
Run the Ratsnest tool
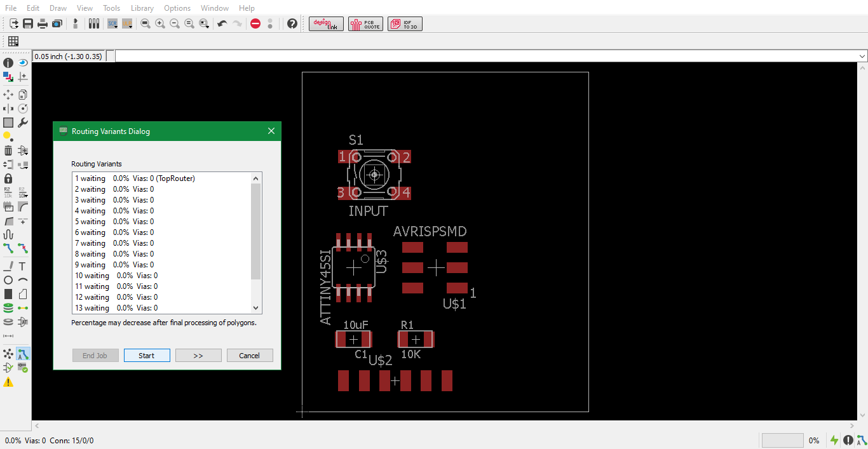click(8, 354)
